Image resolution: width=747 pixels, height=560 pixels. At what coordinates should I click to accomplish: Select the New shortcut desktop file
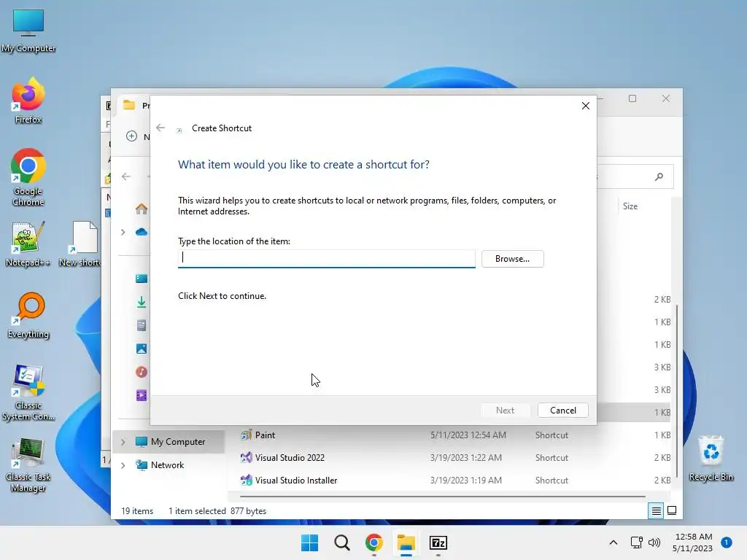click(x=81, y=244)
